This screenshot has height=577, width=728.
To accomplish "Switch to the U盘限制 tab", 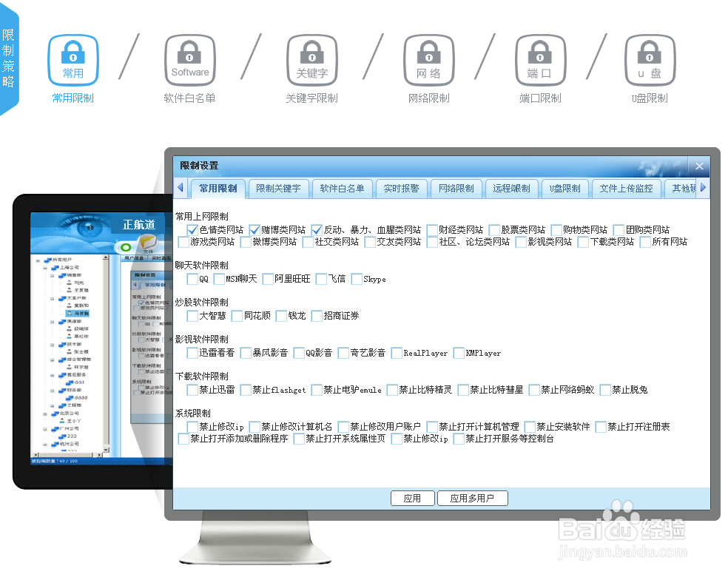I will coord(564,189).
